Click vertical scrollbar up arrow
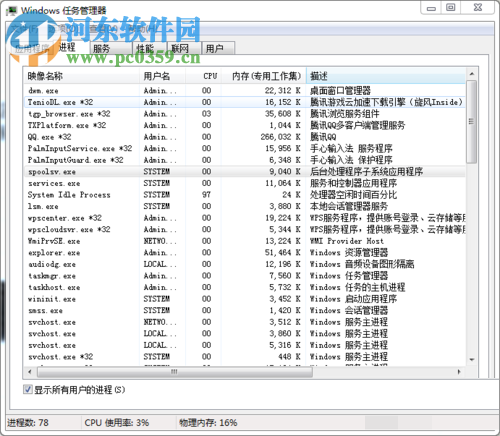 (x=472, y=74)
